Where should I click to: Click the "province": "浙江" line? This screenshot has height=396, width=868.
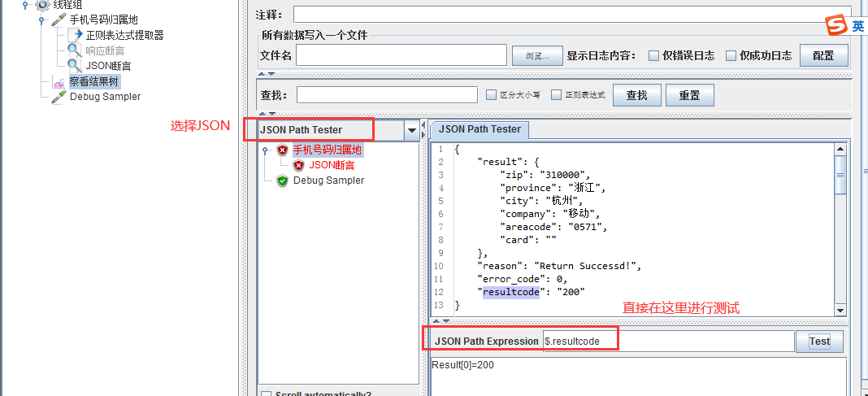pos(552,188)
